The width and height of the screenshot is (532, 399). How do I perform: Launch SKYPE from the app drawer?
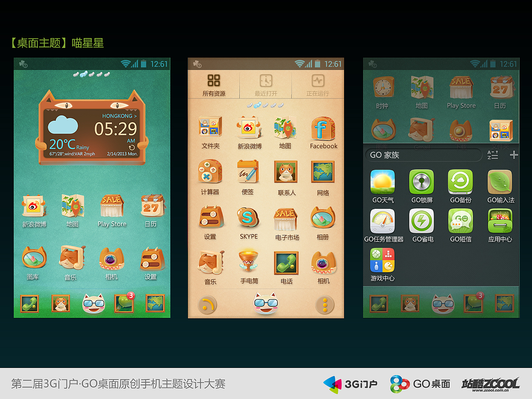[248, 217]
